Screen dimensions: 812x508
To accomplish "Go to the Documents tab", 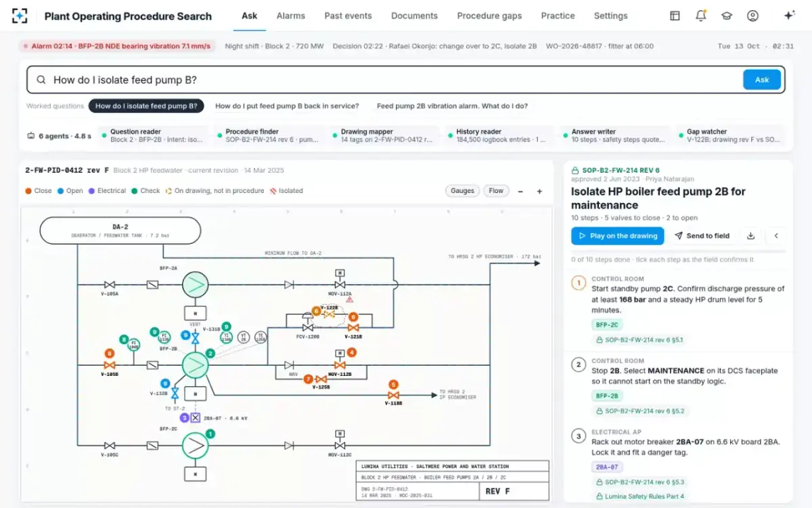I will pyautogui.click(x=414, y=16).
